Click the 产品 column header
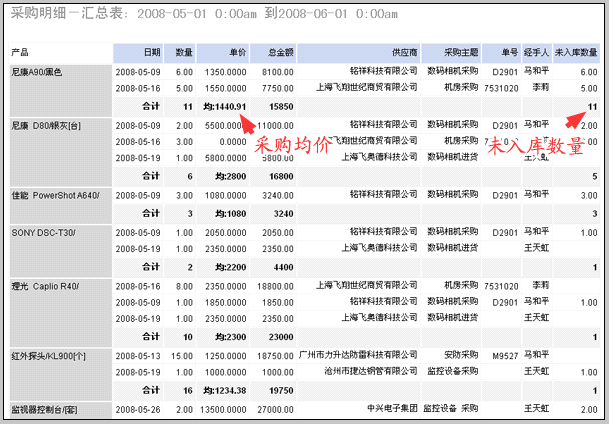The width and height of the screenshot is (609, 424). (x=20, y=51)
